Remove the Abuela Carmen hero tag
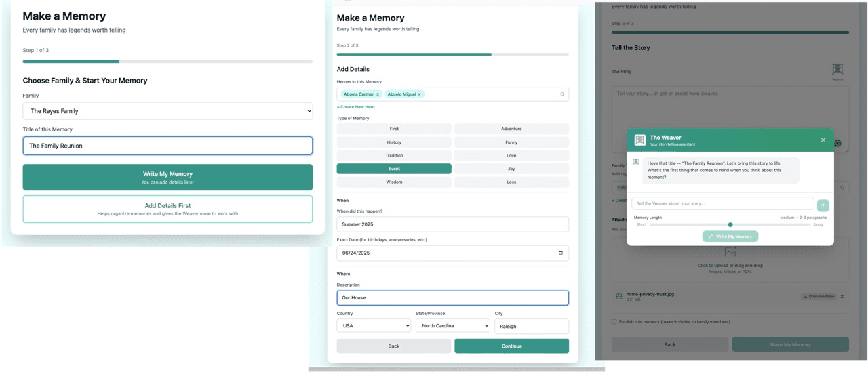The height and width of the screenshot is (372, 868). [x=378, y=94]
